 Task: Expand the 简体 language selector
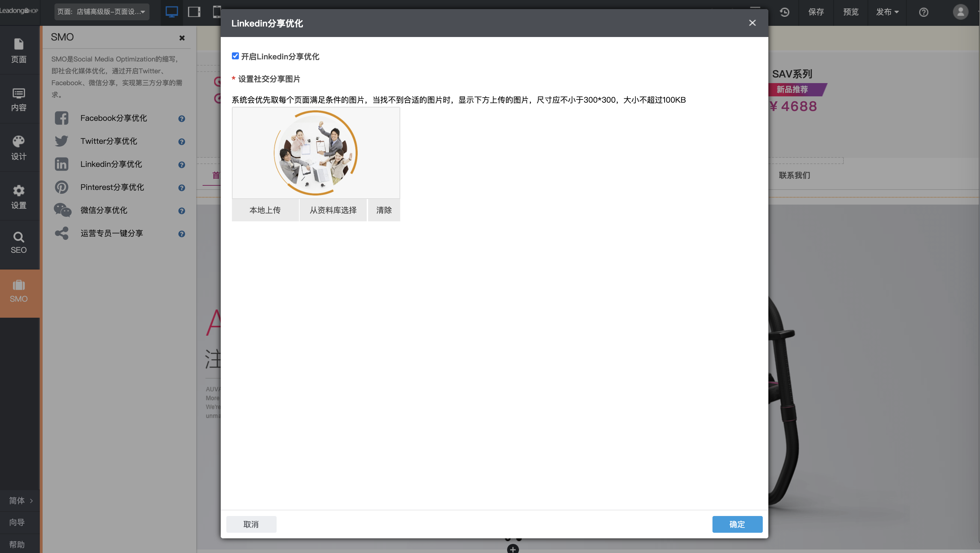pyautogui.click(x=20, y=501)
